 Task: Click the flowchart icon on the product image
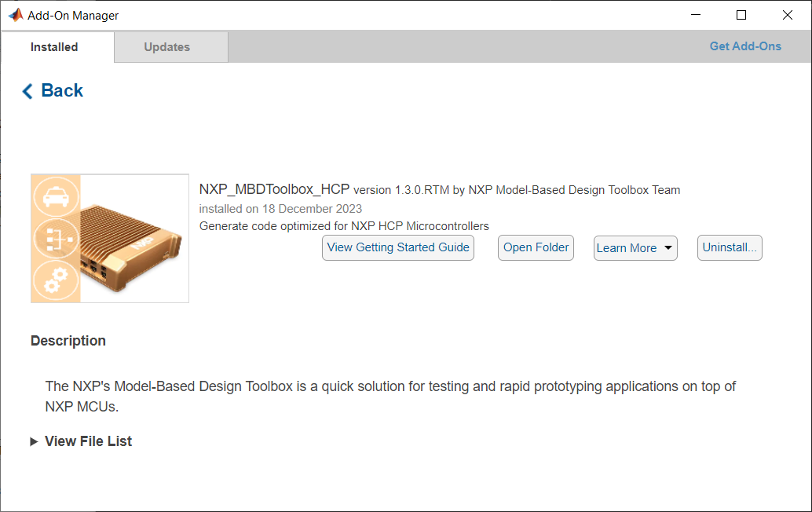click(x=56, y=239)
